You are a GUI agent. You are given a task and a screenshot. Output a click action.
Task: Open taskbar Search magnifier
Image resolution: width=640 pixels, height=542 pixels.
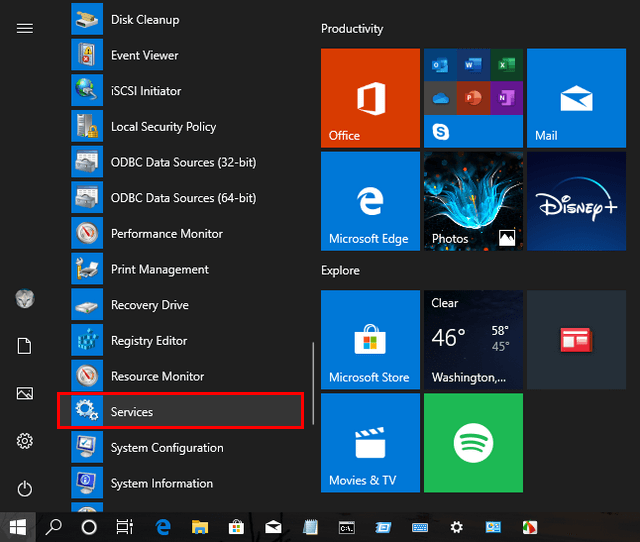click(53, 527)
